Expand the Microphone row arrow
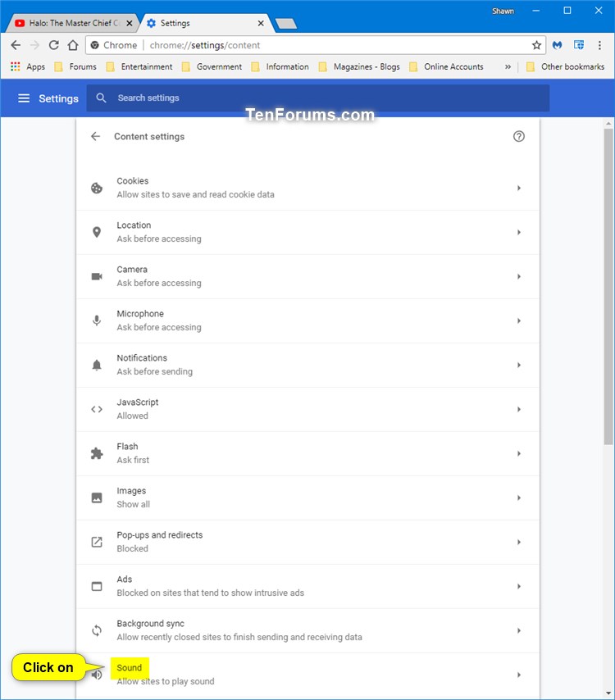 coord(518,320)
